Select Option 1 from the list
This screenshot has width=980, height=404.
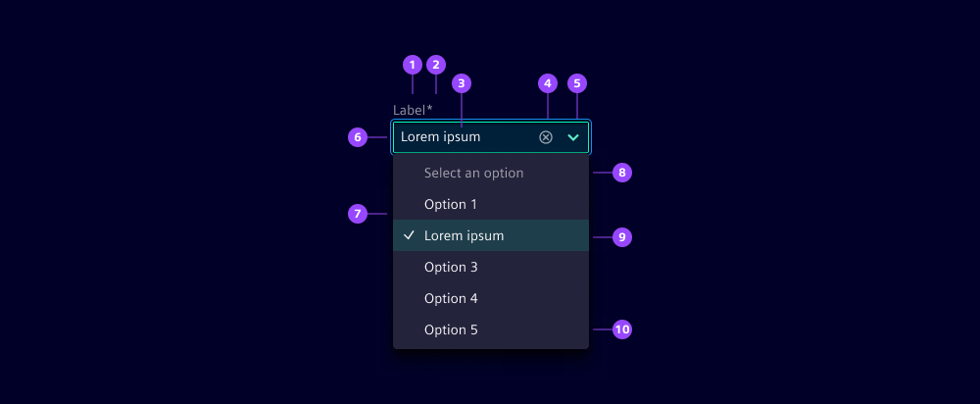pos(450,204)
